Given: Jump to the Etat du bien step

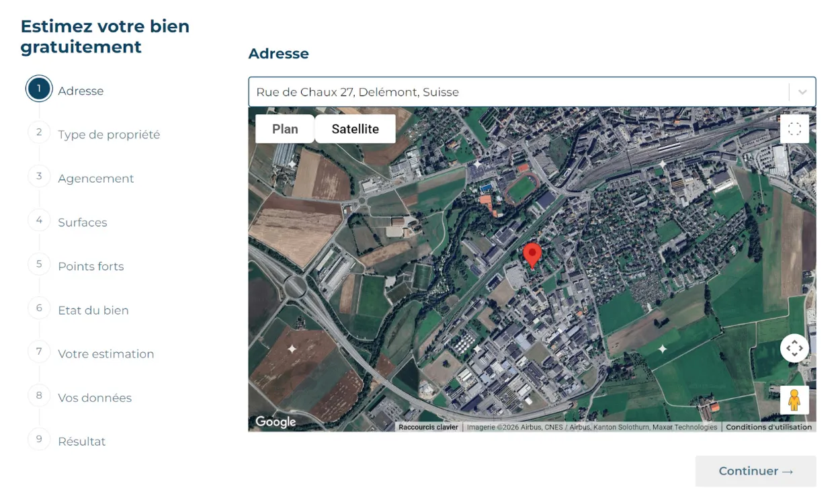Looking at the screenshot, I should tap(38, 308).
